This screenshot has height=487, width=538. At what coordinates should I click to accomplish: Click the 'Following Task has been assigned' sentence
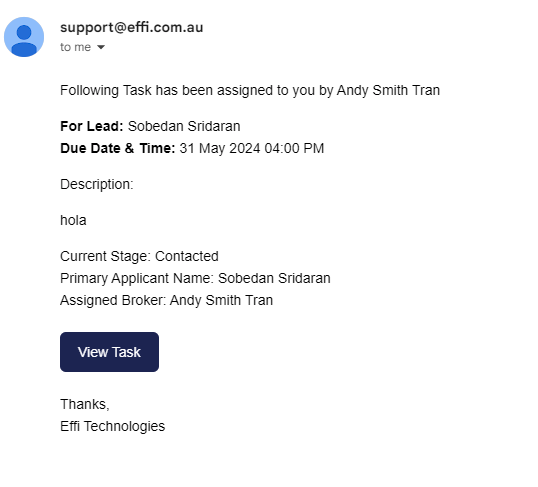click(x=250, y=90)
